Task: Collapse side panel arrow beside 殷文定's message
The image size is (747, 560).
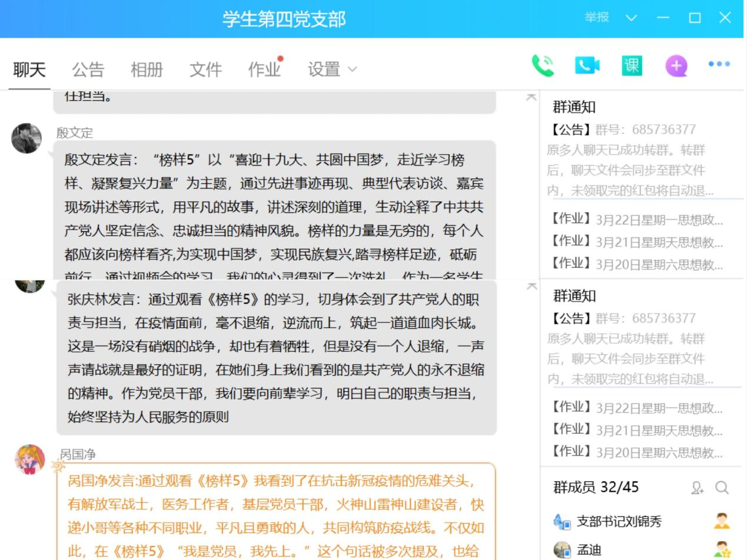Action: [531, 97]
